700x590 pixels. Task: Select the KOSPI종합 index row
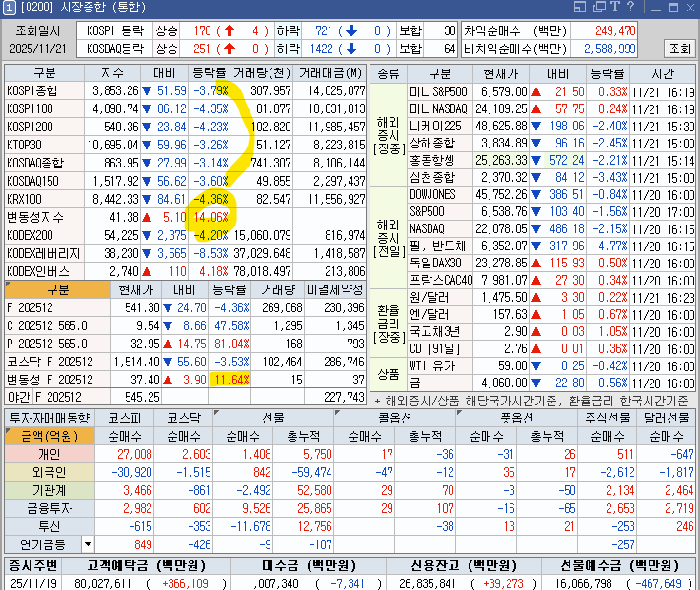pyautogui.click(x=185, y=91)
